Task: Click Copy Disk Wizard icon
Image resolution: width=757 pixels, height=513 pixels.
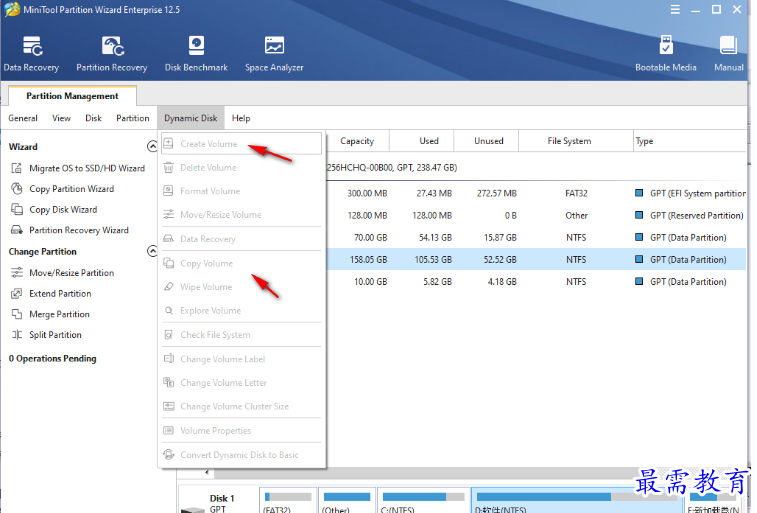Action: pos(17,209)
